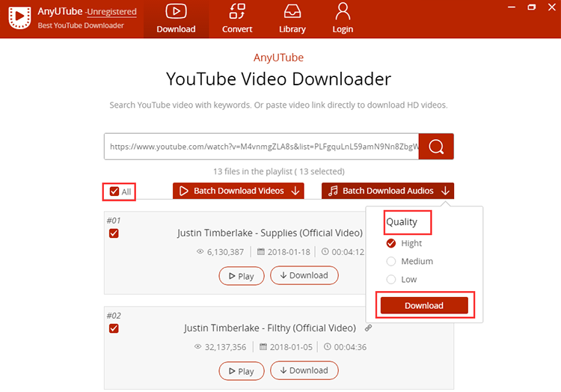Click title Justin Timberlake - Supplies (Official Video)

[x=270, y=233]
